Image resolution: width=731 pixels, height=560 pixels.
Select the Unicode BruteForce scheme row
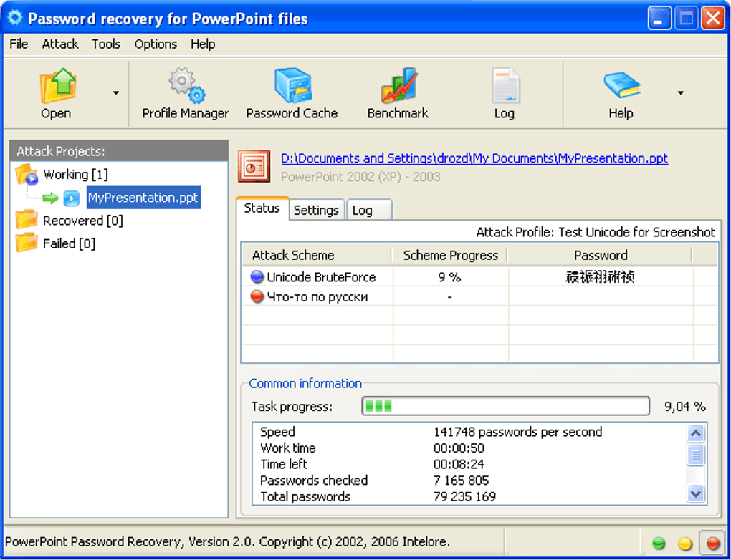coord(479,276)
